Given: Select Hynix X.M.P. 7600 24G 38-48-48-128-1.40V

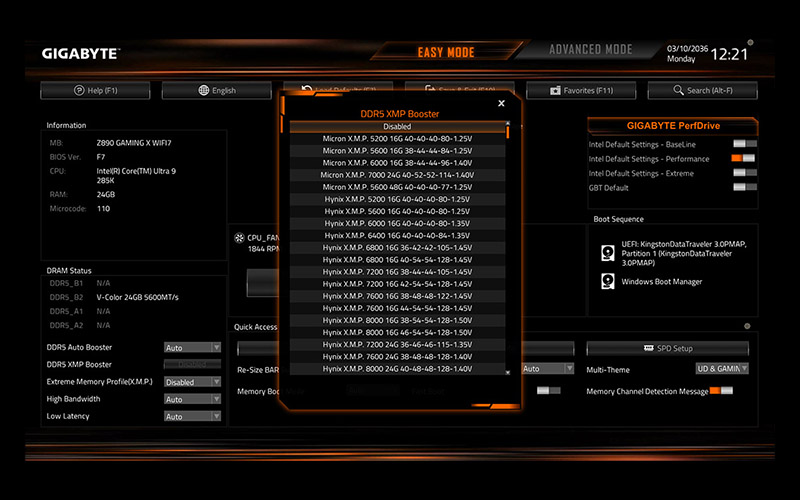Looking at the screenshot, I should (397, 357).
